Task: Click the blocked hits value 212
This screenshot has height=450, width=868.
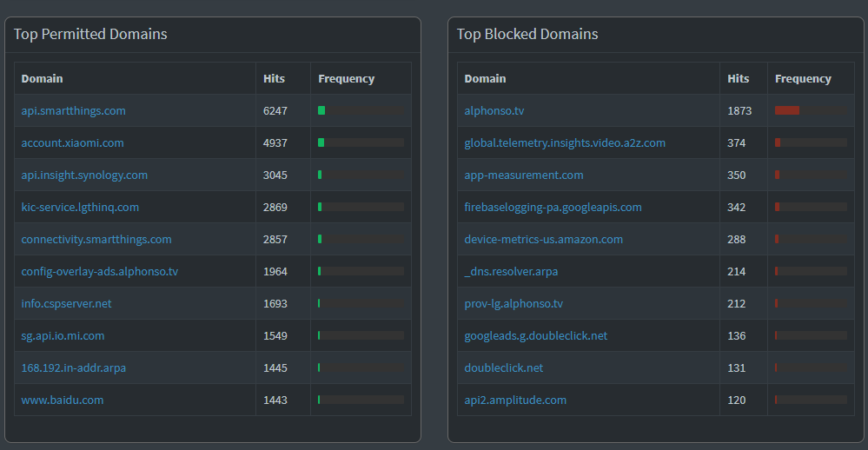Action: click(736, 303)
